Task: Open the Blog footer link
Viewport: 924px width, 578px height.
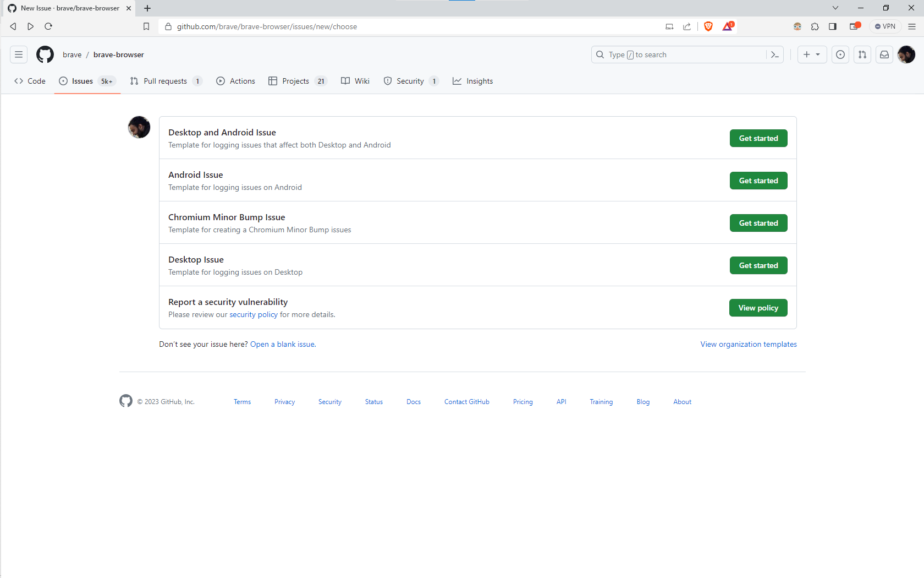Action: pos(643,402)
